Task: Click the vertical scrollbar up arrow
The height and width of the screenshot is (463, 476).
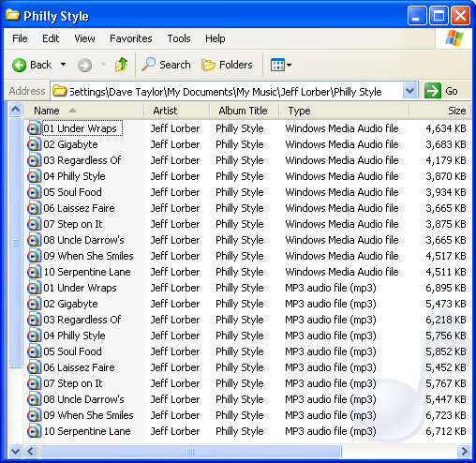Action: [15, 110]
